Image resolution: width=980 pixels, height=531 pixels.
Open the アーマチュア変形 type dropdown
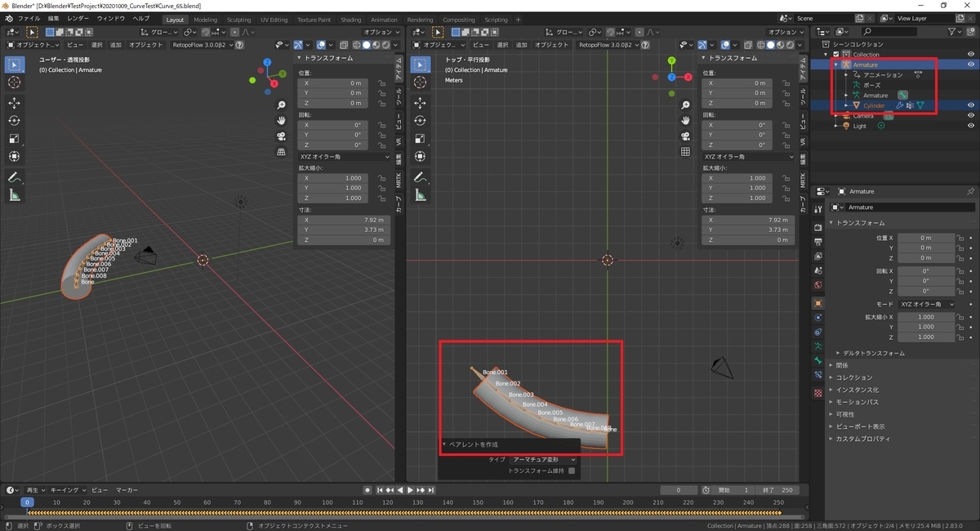(x=544, y=460)
